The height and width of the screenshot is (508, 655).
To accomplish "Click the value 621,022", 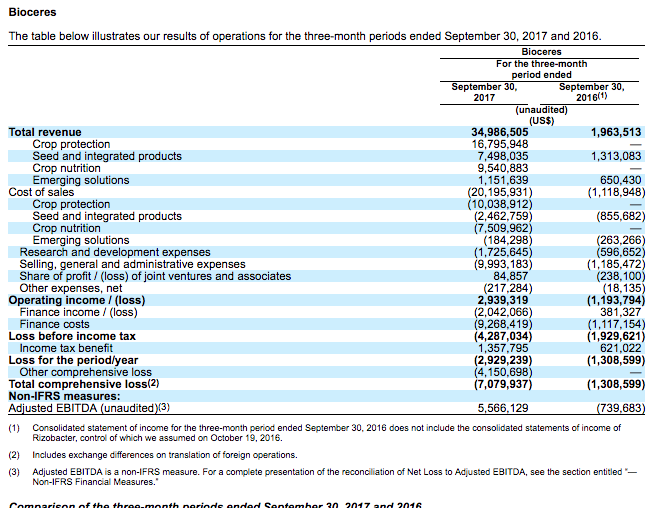I will [620, 348].
